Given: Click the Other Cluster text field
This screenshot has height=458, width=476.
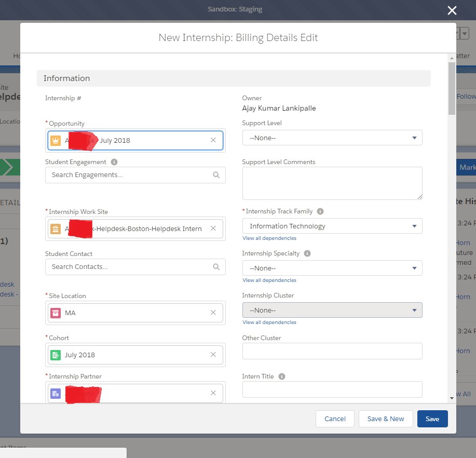Looking at the screenshot, I should (332, 351).
